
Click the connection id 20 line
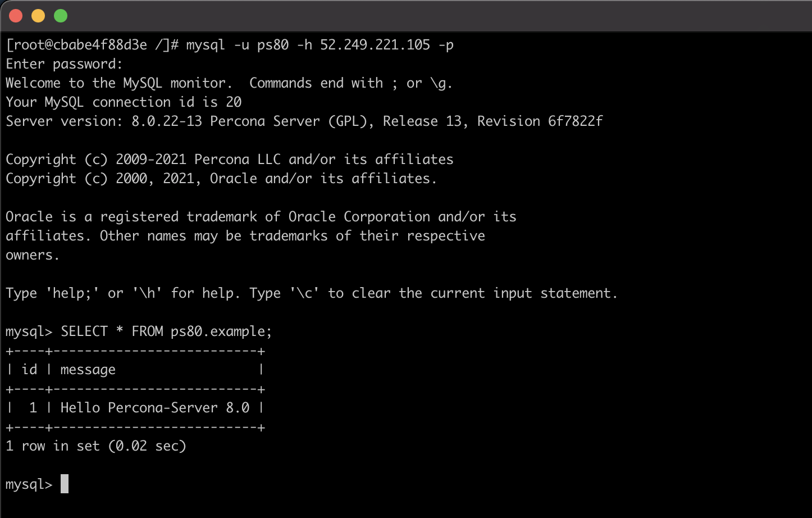pyautogui.click(x=122, y=102)
